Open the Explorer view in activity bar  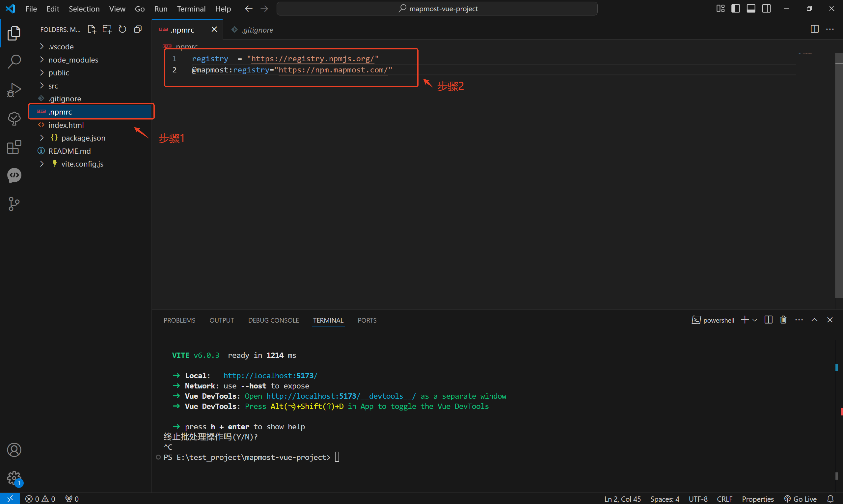click(x=14, y=33)
